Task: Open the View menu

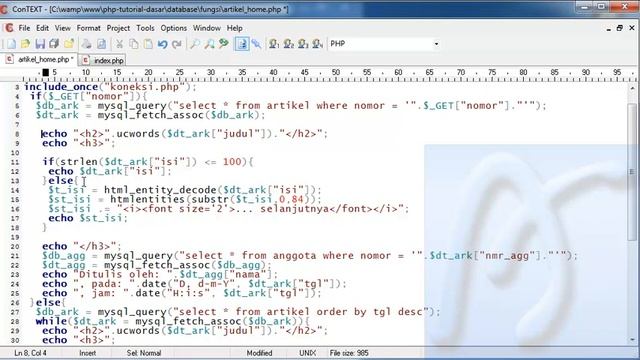Action: point(62,28)
